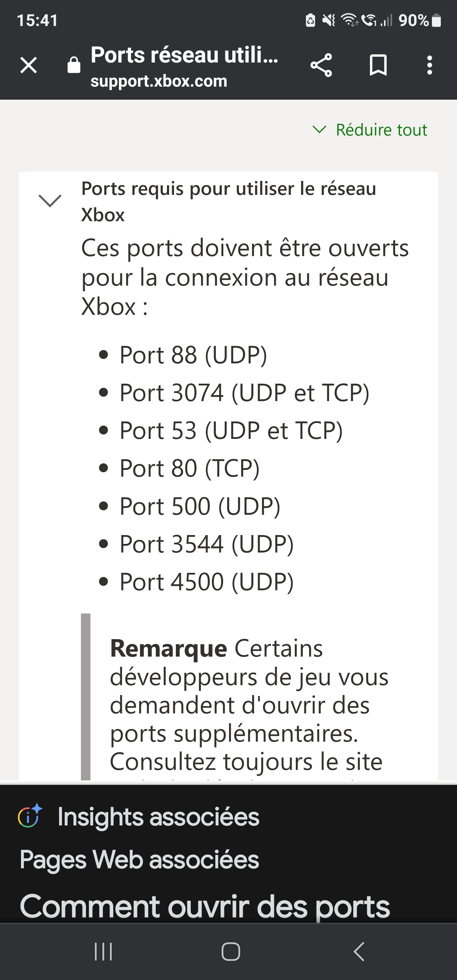Close the current browser tab with the X
Screen dimensions: 457x980
pos(29,65)
